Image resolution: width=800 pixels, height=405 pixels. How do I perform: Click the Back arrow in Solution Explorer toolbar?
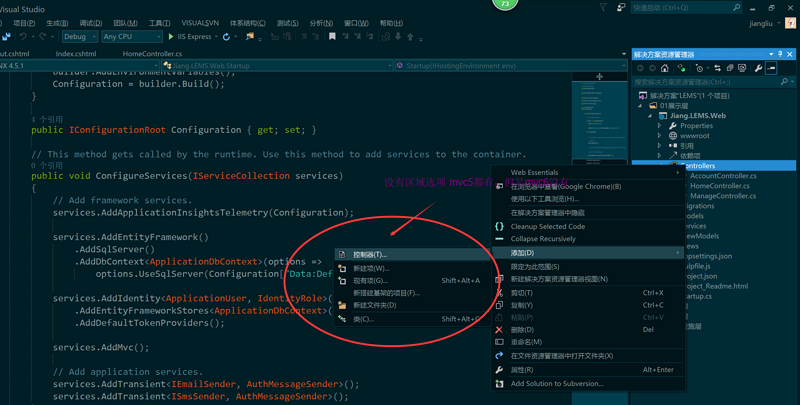(x=640, y=68)
